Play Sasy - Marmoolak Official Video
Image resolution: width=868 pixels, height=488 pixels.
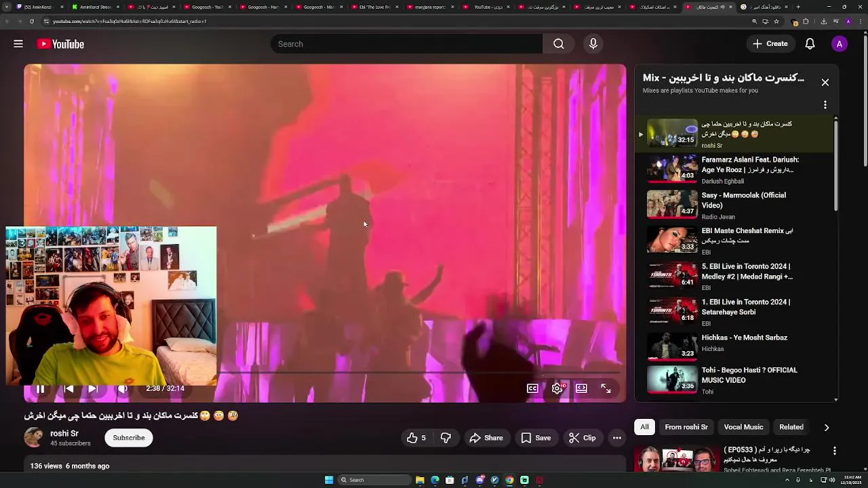[x=735, y=205]
